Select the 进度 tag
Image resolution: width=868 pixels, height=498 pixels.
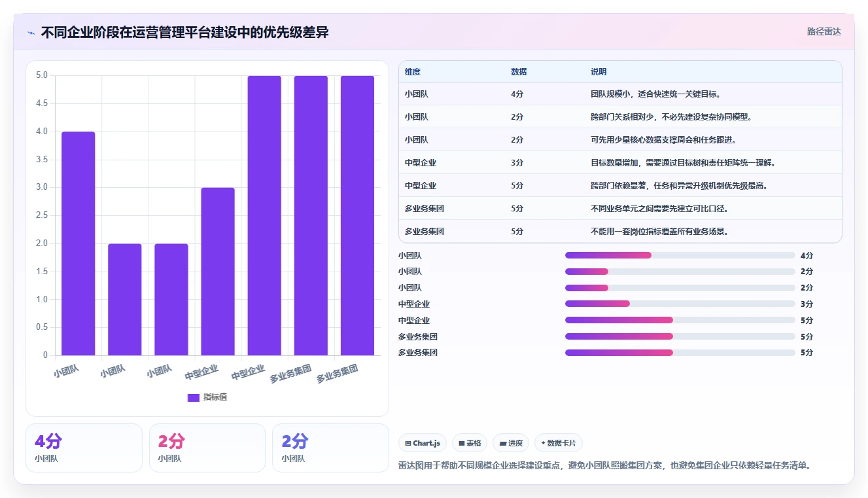pyautogui.click(x=511, y=443)
